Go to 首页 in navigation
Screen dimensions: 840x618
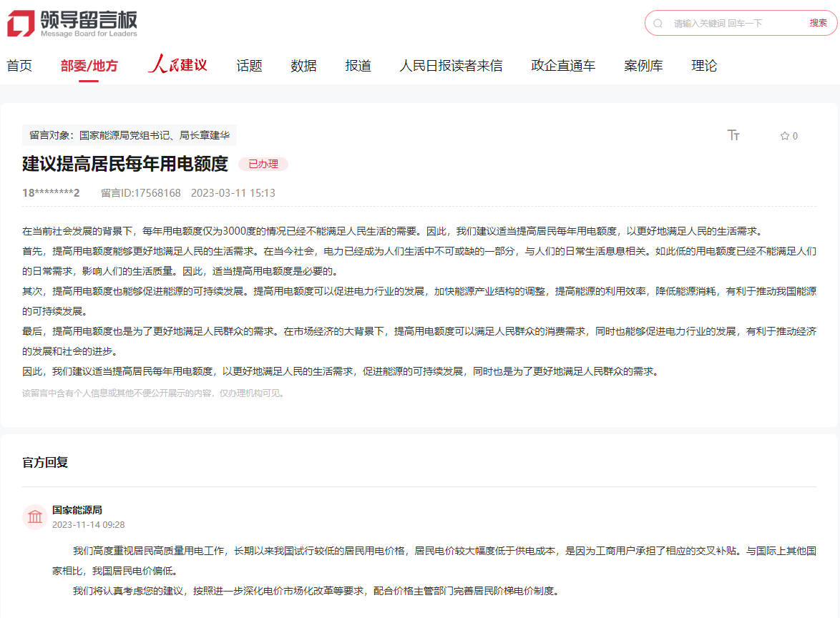click(19, 66)
